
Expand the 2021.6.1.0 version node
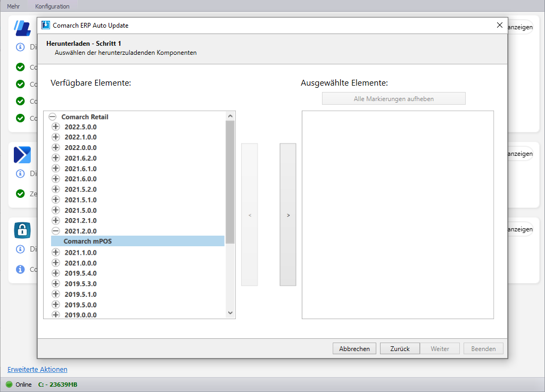55,169
